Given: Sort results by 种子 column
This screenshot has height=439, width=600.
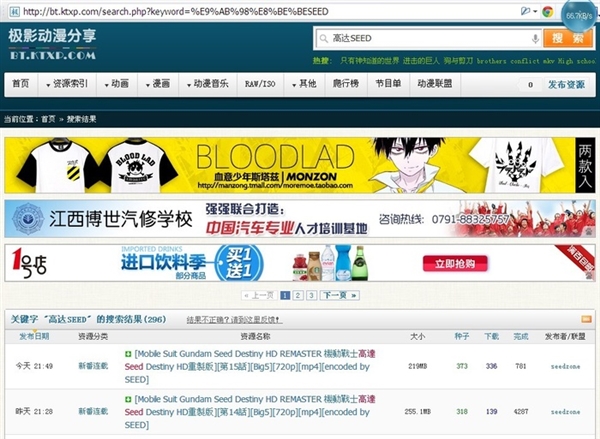Looking at the screenshot, I should (x=462, y=336).
